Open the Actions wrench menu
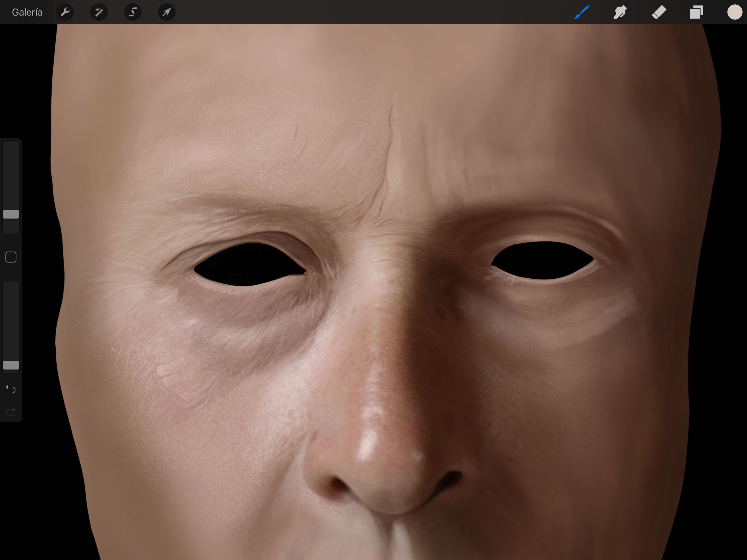747x560 pixels. click(65, 12)
